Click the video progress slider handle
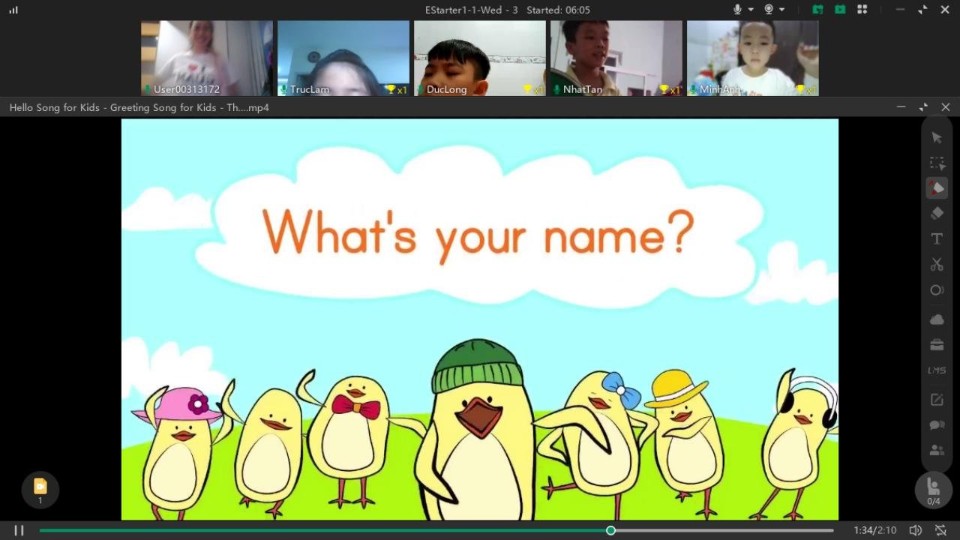 tap(611, 530)
